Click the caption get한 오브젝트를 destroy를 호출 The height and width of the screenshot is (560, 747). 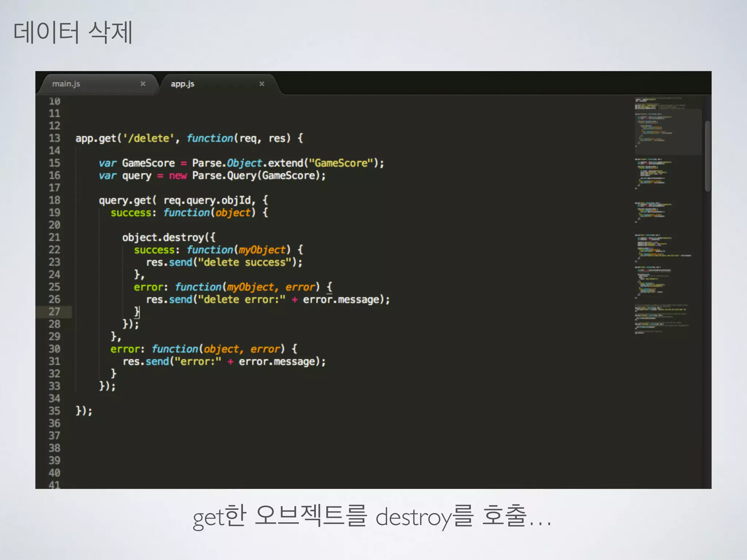[x=372, y=516]
